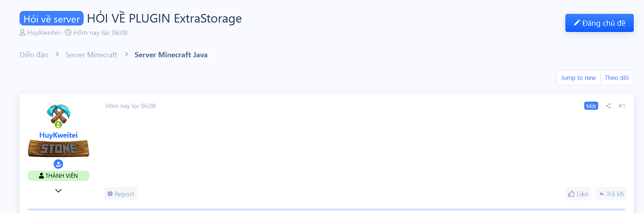Open Server Minecraft Java breadcrumb link

pyautogui.click(x=171, y=55)
